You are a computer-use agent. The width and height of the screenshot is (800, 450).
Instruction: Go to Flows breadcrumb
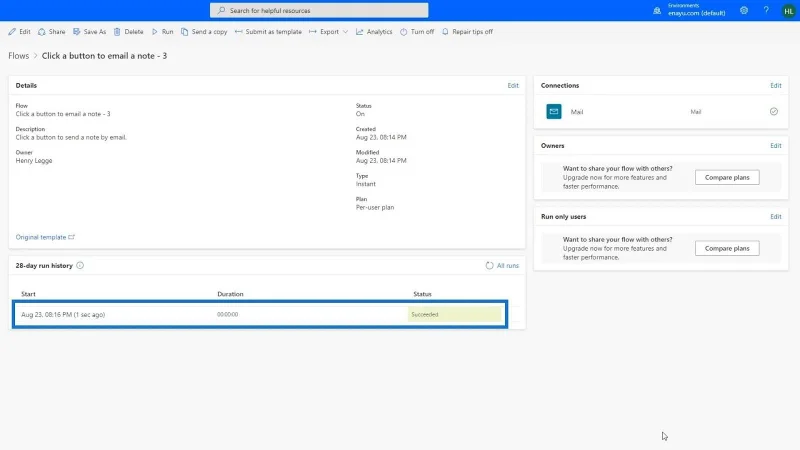[x=18, y=56]
